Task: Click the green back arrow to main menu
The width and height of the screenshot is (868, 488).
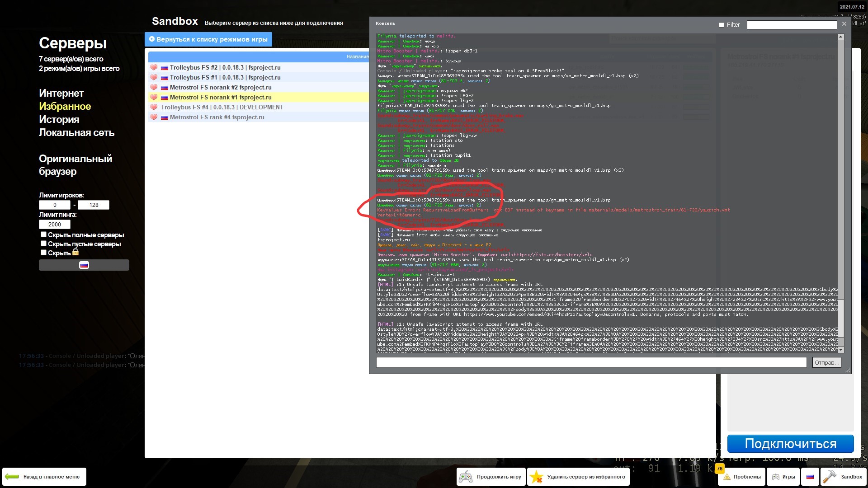Action: [x=12, y=477]
